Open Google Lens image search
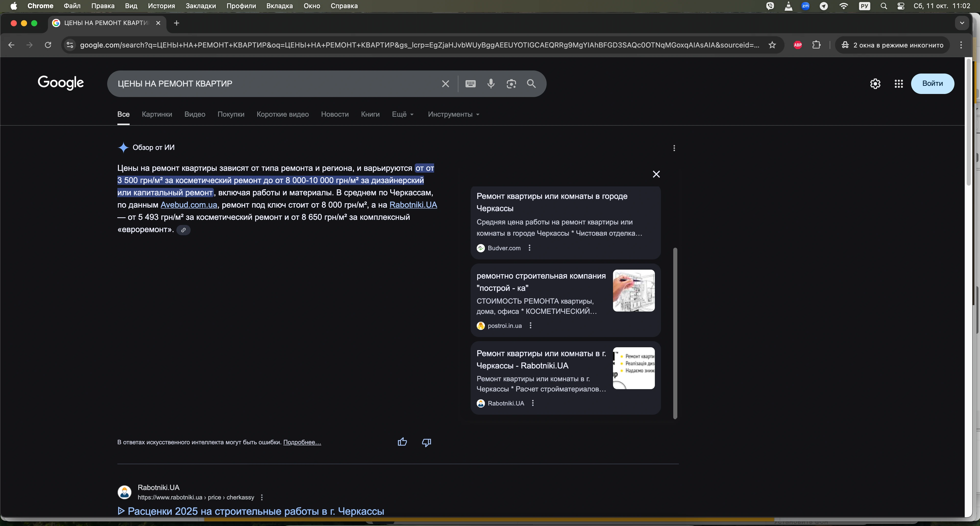980x526 pixels. 511,84
